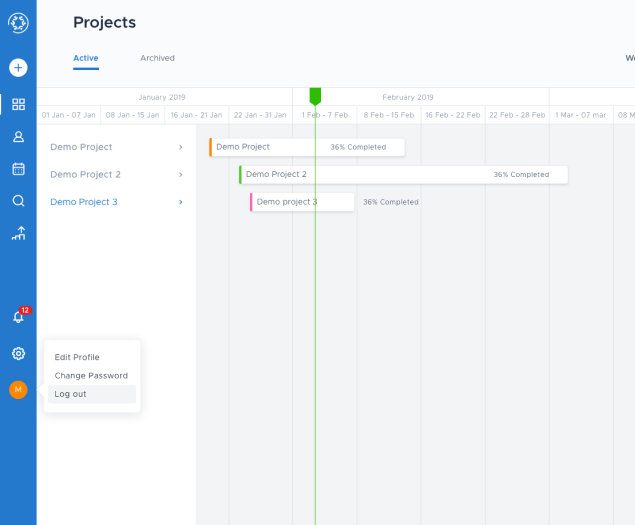Open the reports chart icon

pos(18,233)
